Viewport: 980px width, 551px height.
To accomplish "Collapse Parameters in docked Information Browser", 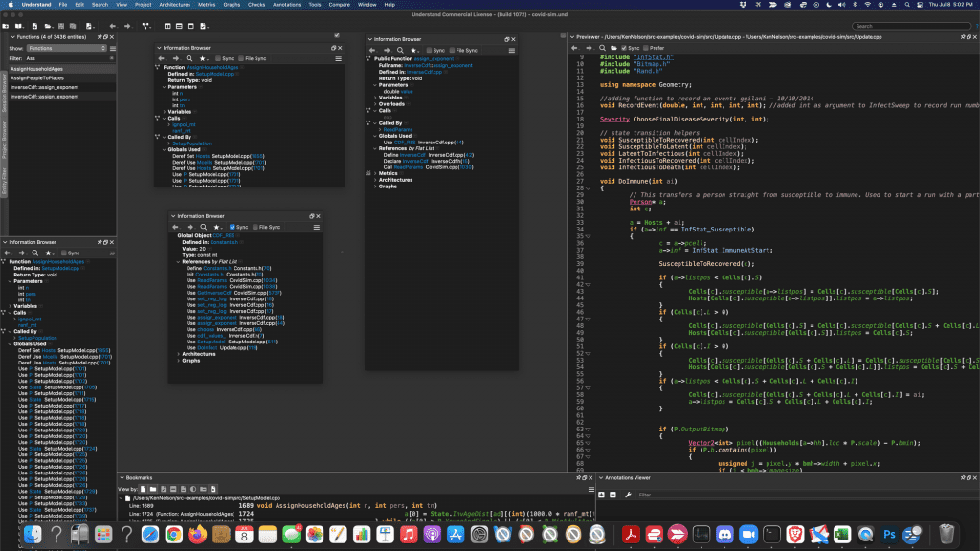I will pos(10,281).
